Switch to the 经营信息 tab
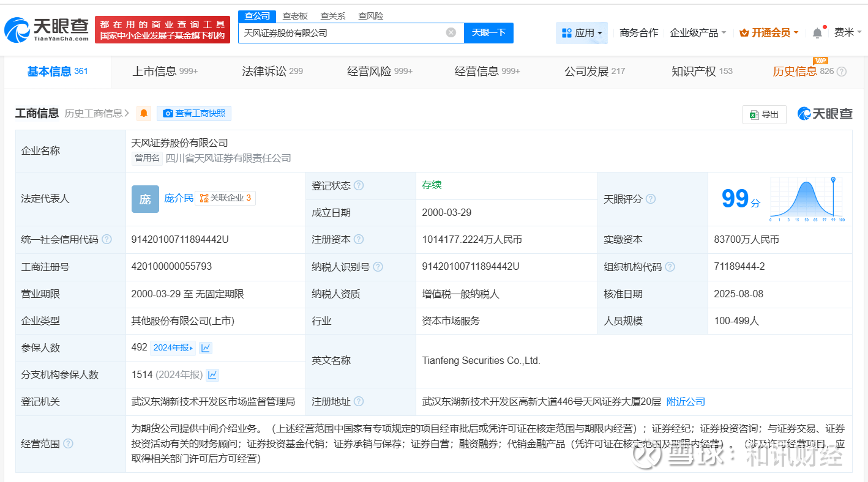Screen dimensions: 868x482 point(487,72)
